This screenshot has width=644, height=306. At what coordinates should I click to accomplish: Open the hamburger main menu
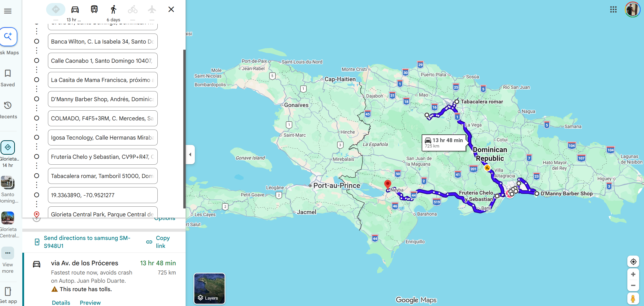[8, 11]
